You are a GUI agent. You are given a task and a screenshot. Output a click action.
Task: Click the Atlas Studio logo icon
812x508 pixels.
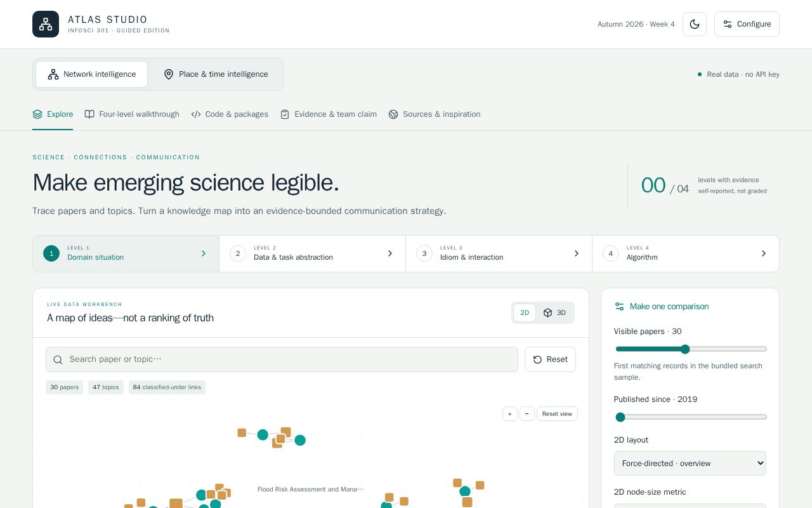coord(46,24)
